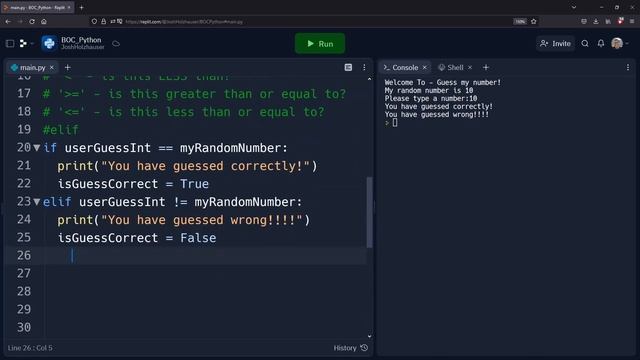Close the Shell tab

[x=470, y=67]
